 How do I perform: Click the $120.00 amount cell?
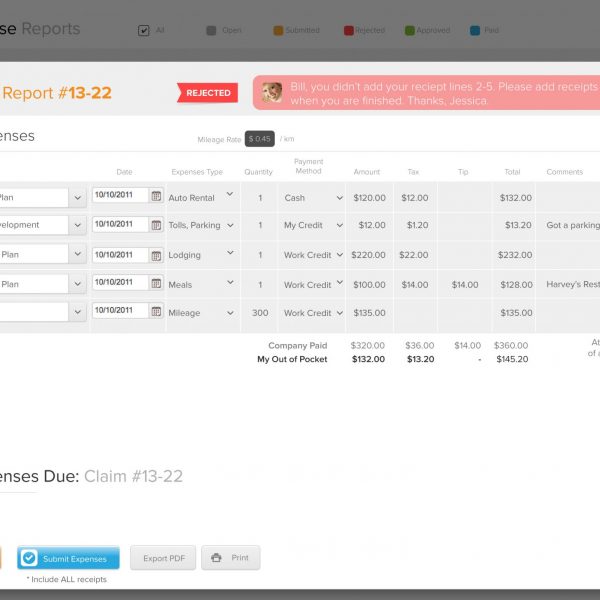click(x=369, y=198)
